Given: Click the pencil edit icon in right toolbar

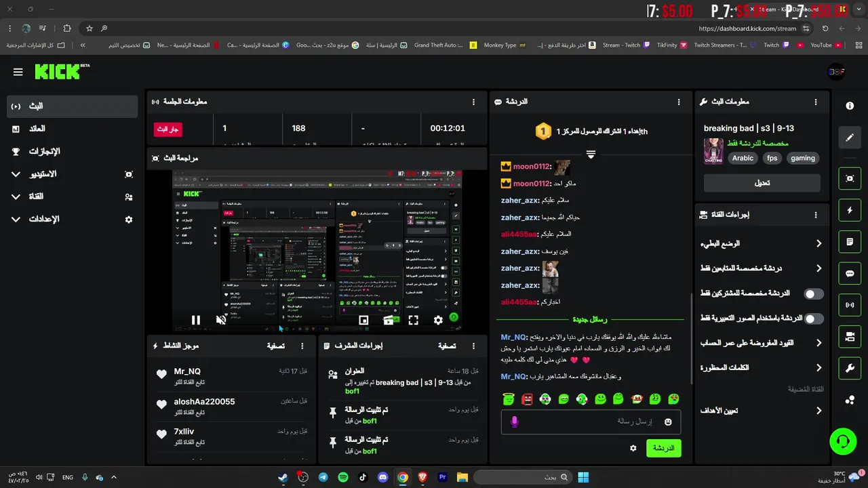Looking at the screenshot, I should pyautogui.click(x=850, y=138).
